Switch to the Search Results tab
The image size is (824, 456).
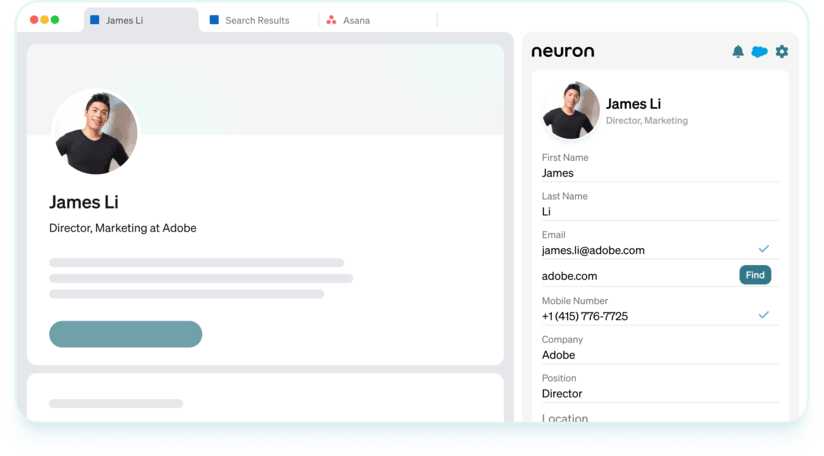pos(257,20)
